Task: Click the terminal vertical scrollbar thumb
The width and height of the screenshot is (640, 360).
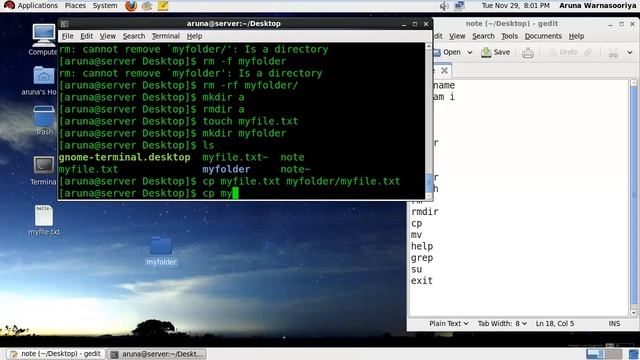Action: click(x=428, y=182)
